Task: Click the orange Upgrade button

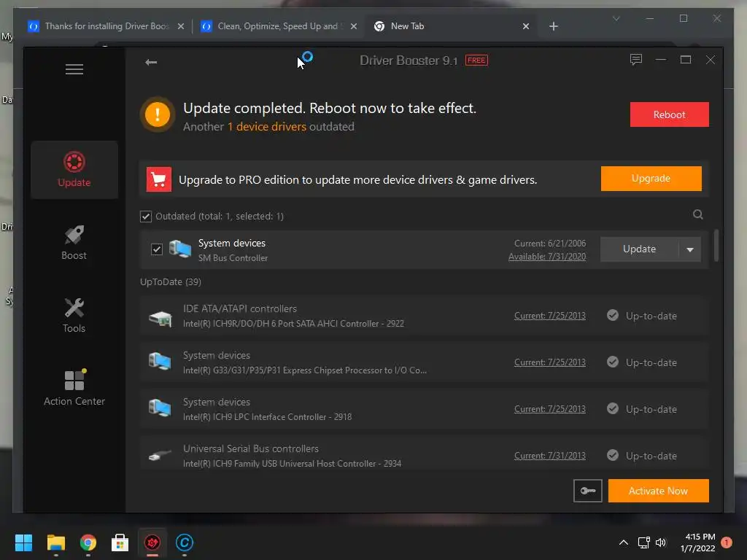Action: (651, 179)
